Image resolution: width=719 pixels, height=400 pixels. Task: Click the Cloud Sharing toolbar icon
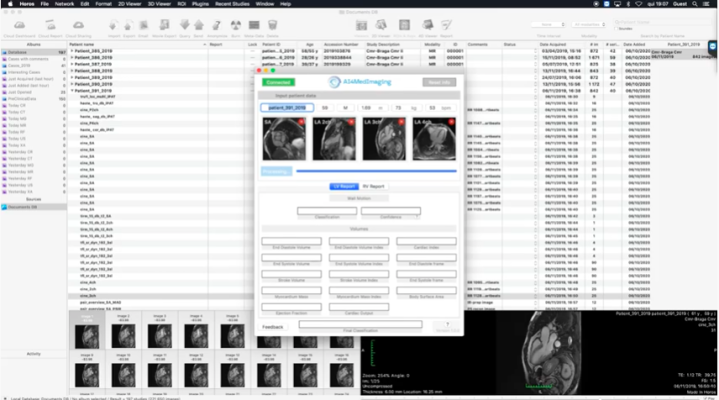click(80, 24)
